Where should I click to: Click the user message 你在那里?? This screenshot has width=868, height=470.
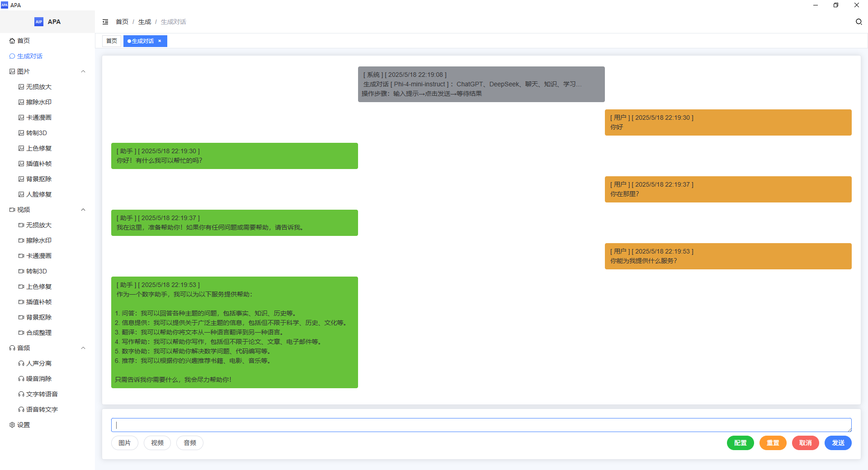[x=728, y=189]
